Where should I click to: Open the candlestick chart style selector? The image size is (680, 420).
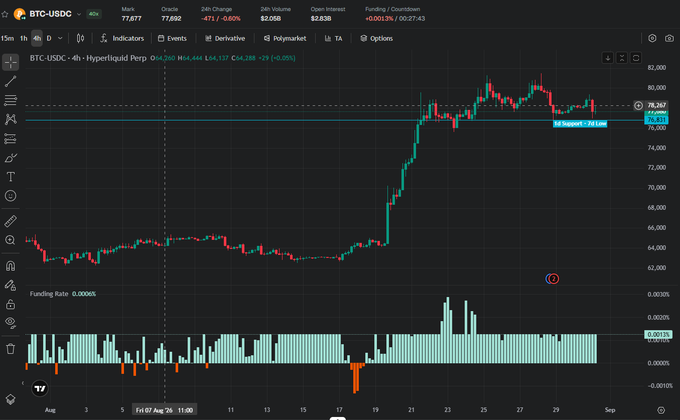(x=80, y=38)
